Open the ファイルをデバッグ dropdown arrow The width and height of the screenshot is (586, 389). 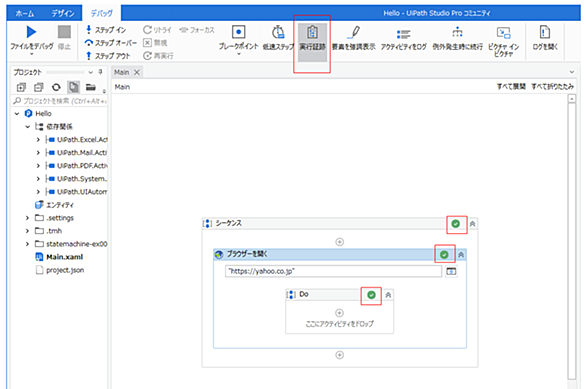click(x=31, y=55)
